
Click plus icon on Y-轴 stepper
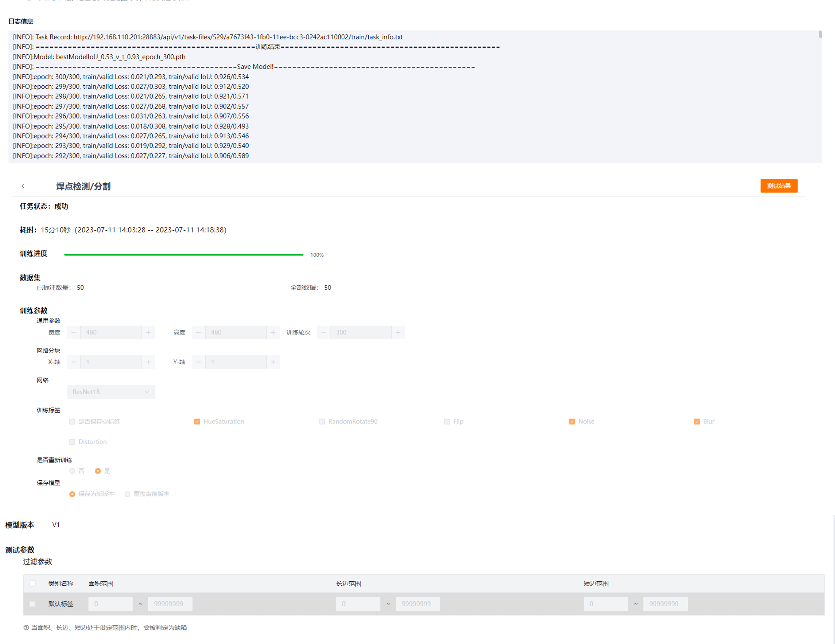point(273,362)
